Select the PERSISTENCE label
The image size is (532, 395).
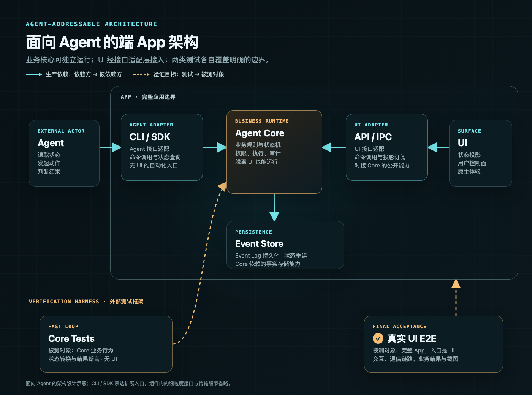(x=253, y=232)
